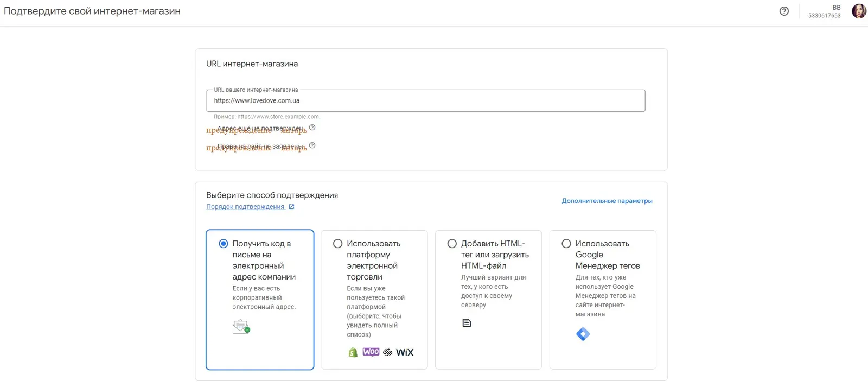
Task: Click the HTML file document icon
Action: tap(467, 323)
